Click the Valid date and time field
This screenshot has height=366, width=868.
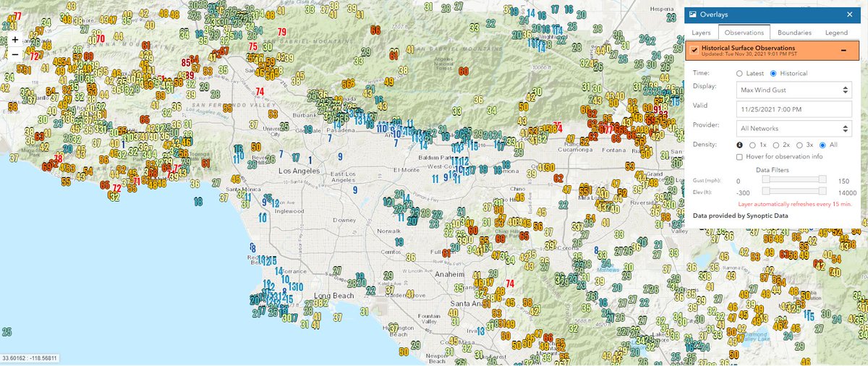tap(793, 108)
